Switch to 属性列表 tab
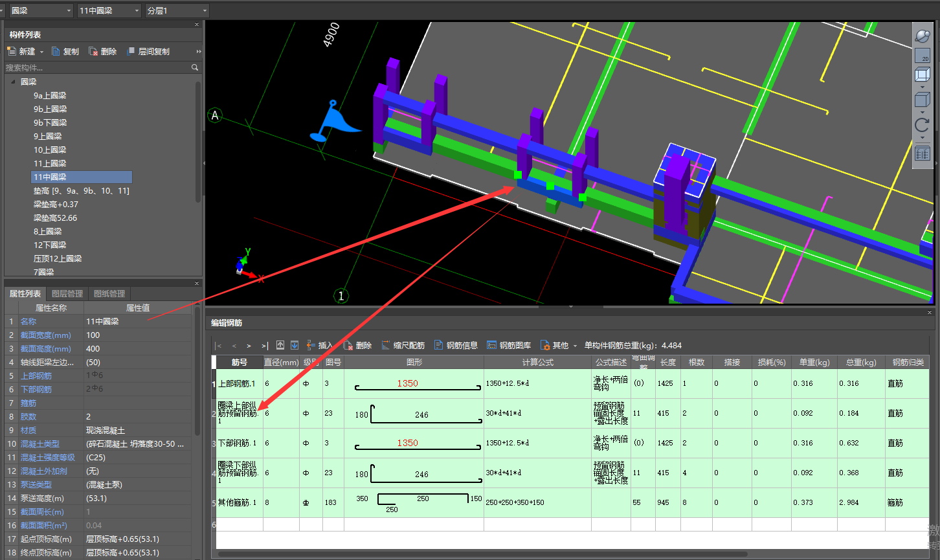Image resolution: width=940 pixels, height=560 pixels. (x=25, y=294)
